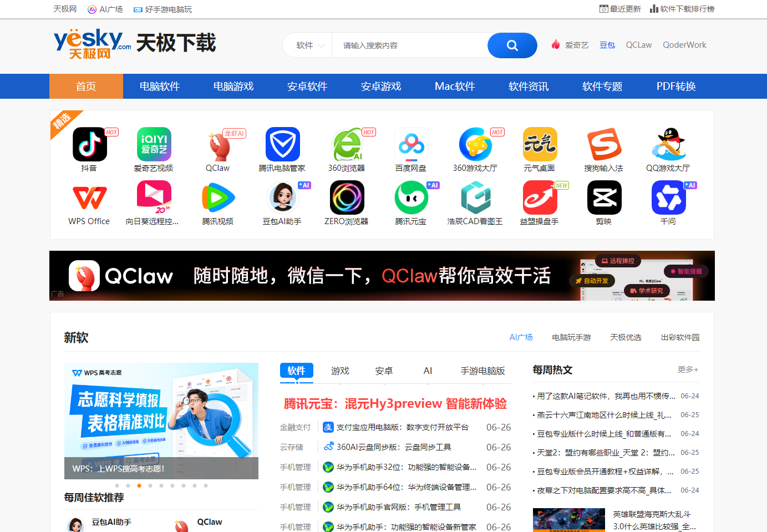767x532 pixels.
Task: Open headline 腾讯元宝：混元Hy3preview 智能新体验
Action: (x=395, y=403)
